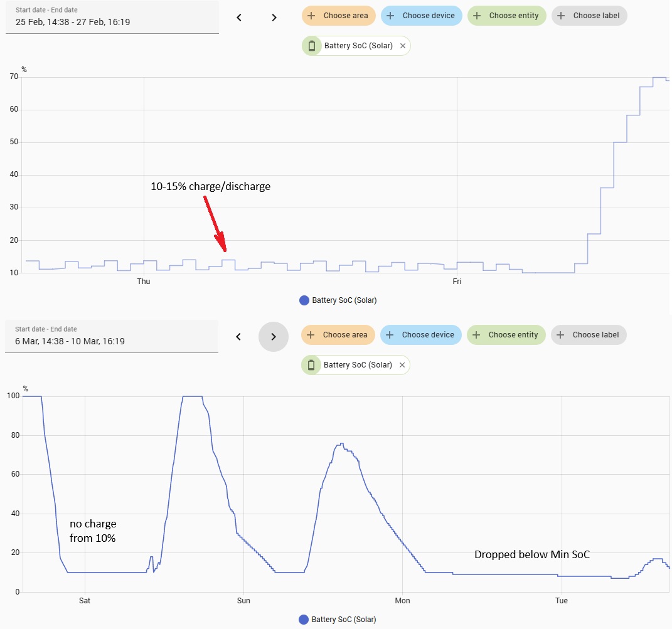
Task: Open date range field 25 Feb - 27 Feb
Action: pos(112,18)
